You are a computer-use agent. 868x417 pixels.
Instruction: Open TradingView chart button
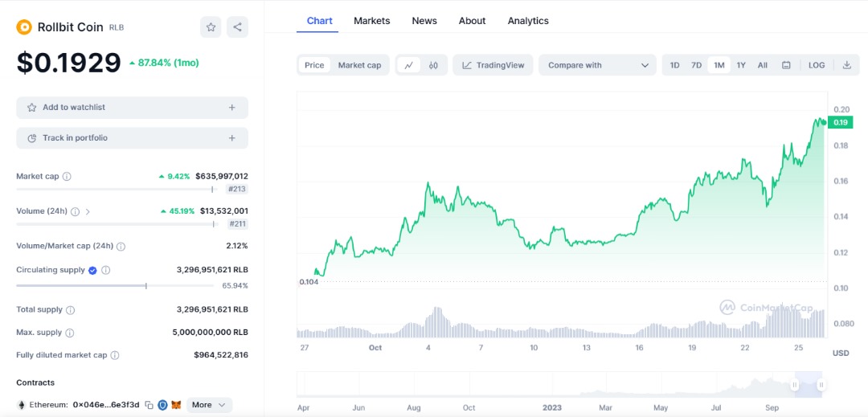pos(493,65)
